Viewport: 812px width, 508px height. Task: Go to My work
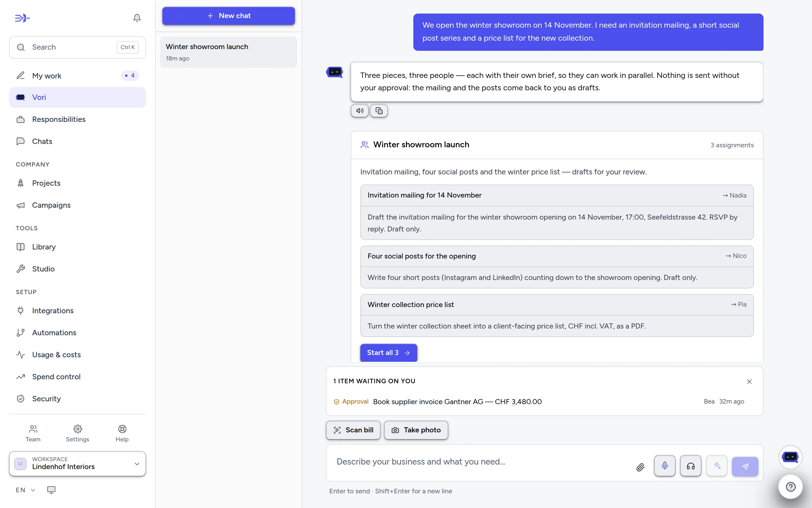(x=78, y=76)
